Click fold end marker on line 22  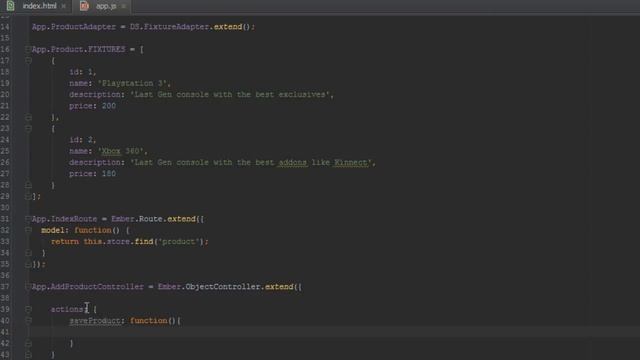[x=28, y=117]
